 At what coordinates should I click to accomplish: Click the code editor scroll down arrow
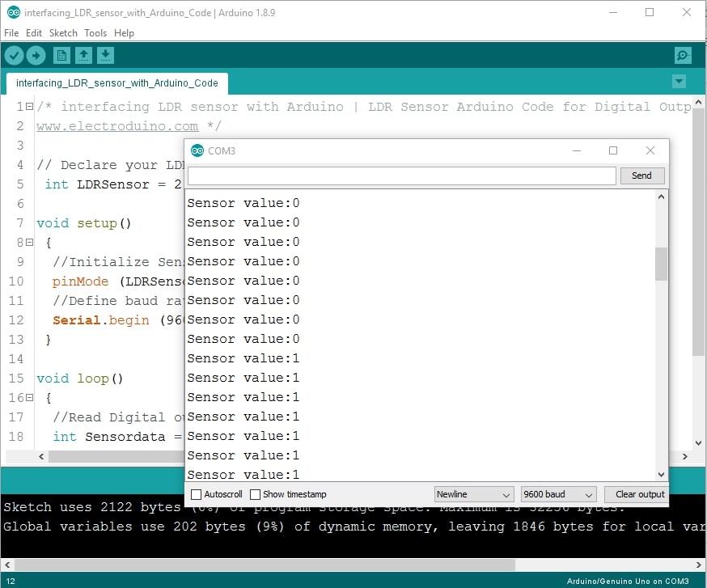[698, 442]
